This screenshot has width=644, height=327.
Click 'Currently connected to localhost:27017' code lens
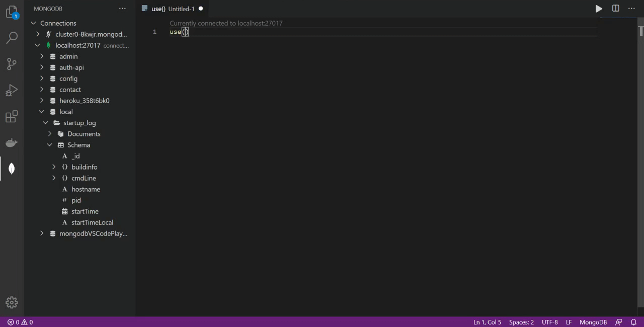pyautogui.click(x=226, y=23)
